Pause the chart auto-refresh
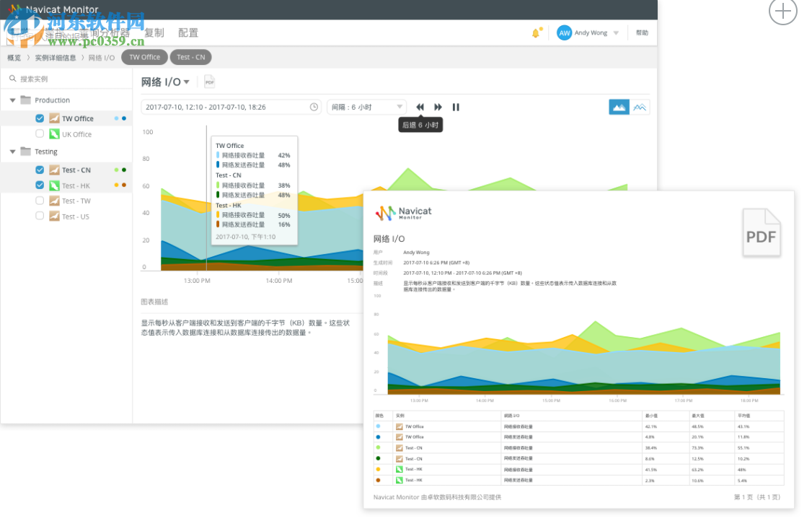The height and width of the screenshot is (521, 812). tap(456, 107)
